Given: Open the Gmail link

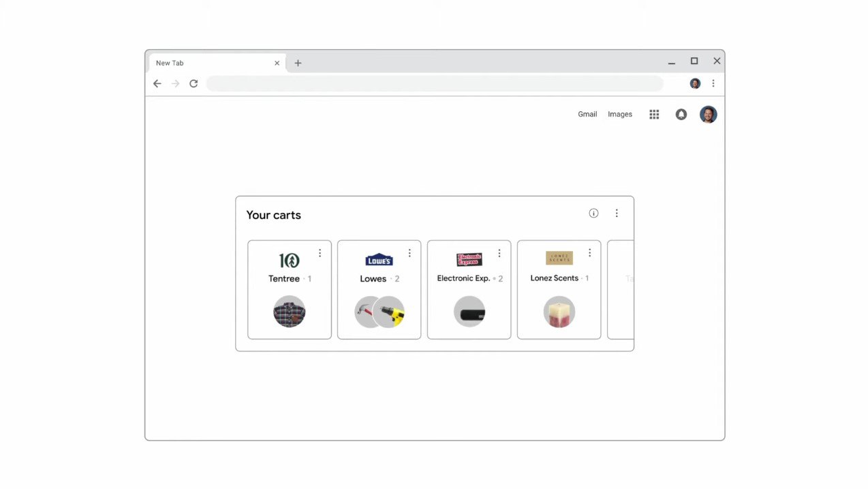Looking at the screenshot, I should point(587,115).
